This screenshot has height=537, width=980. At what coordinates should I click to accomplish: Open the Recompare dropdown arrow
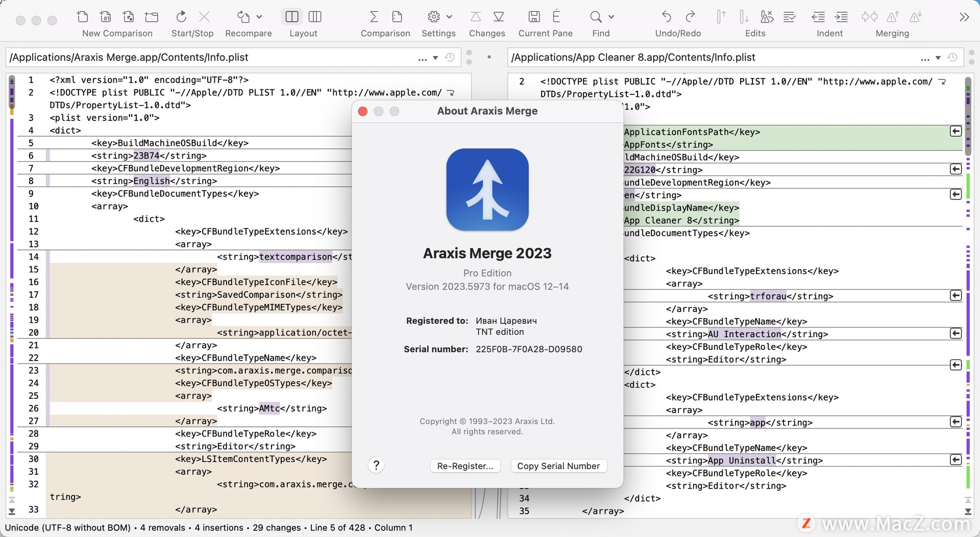(259, 17)
